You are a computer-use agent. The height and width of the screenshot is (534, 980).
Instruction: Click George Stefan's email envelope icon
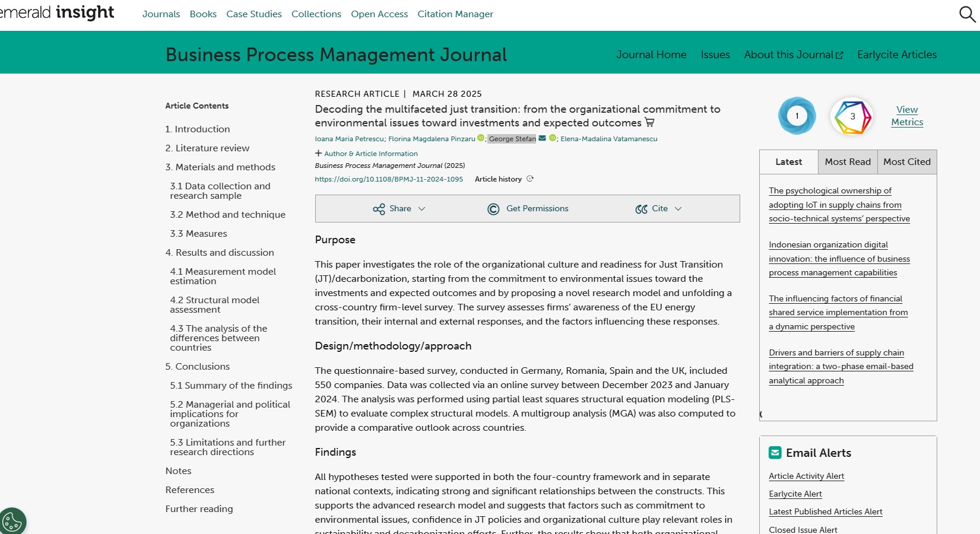[542, 138]
